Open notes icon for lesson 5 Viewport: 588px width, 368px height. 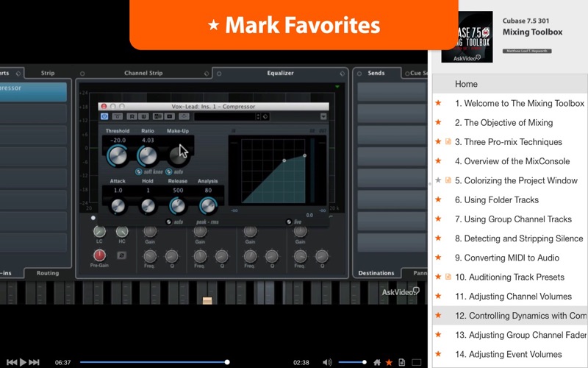coord(448,180)
